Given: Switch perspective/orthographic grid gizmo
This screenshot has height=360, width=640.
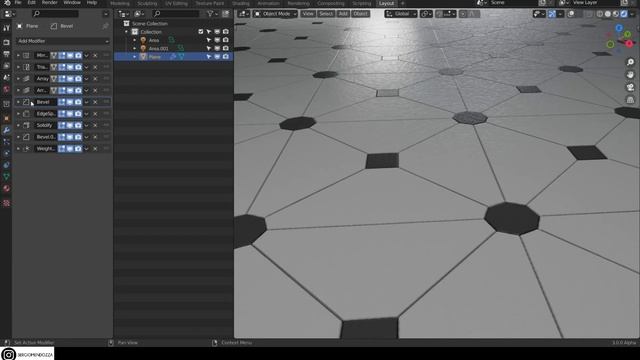Looking at the screenshot, I should (x=630, y=100).
